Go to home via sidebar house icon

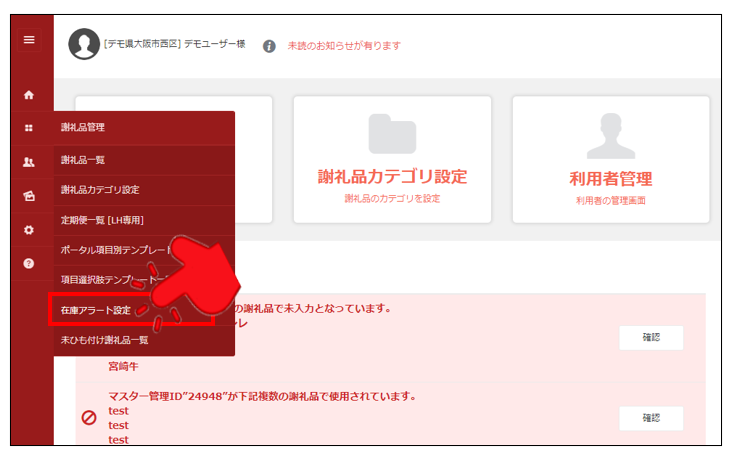point(29,95)
